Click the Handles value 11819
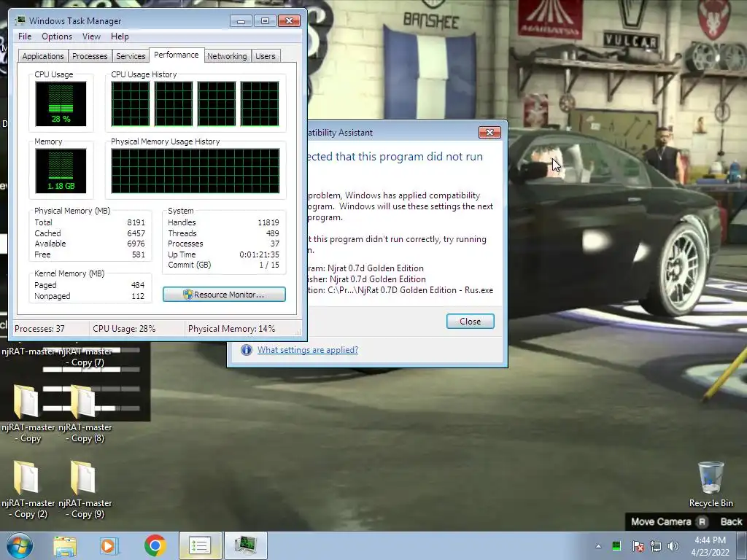 268,222
